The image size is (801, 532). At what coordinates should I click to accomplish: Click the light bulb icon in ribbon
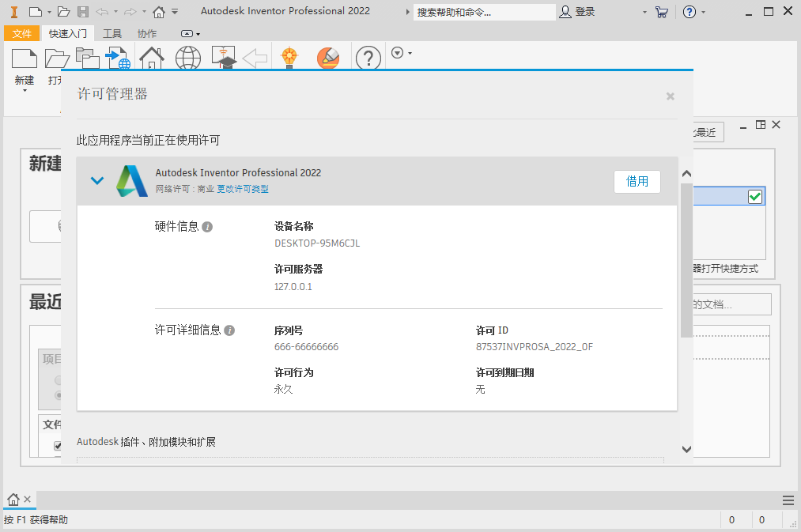(x=289, y=58)
